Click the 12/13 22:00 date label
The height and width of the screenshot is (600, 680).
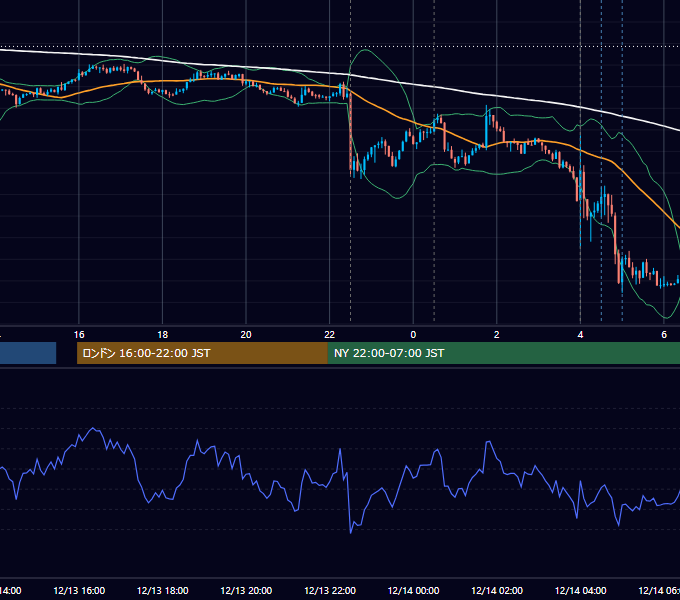point(330,590)
